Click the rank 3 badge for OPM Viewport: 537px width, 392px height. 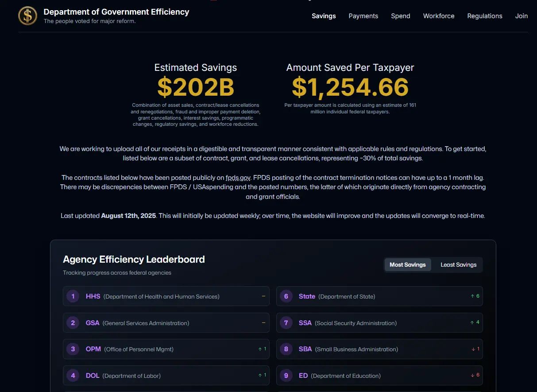tap(73, 349)
